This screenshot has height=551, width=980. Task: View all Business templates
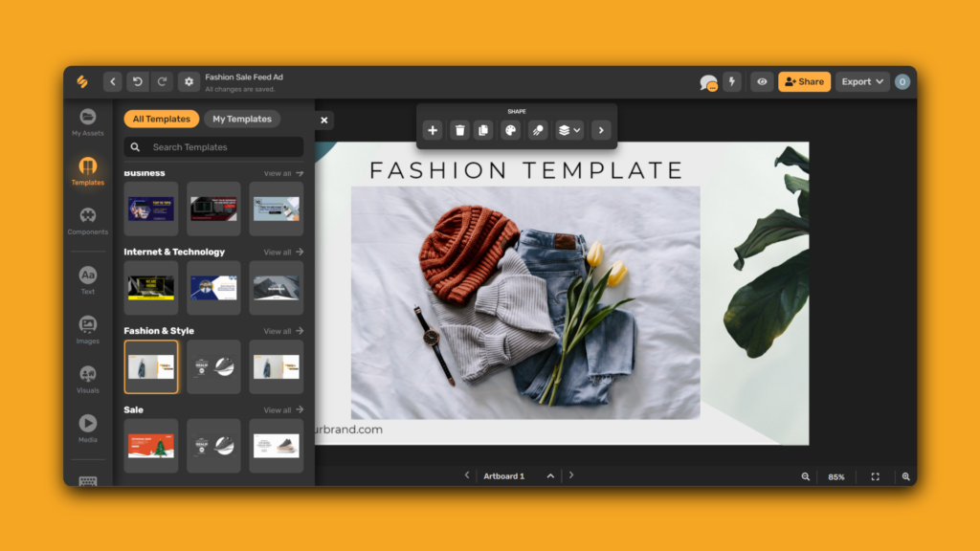pyautogui.click(x=283, y=173)
